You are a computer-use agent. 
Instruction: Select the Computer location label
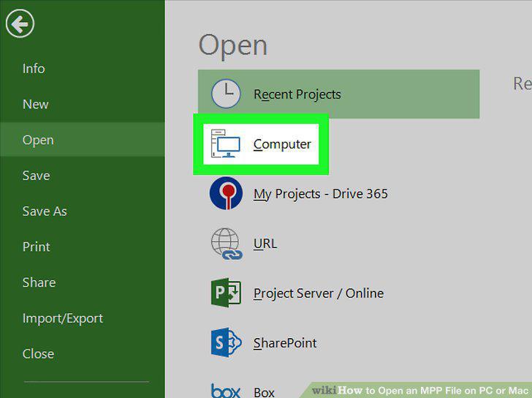pyautogui.click(x=282, y=144)
